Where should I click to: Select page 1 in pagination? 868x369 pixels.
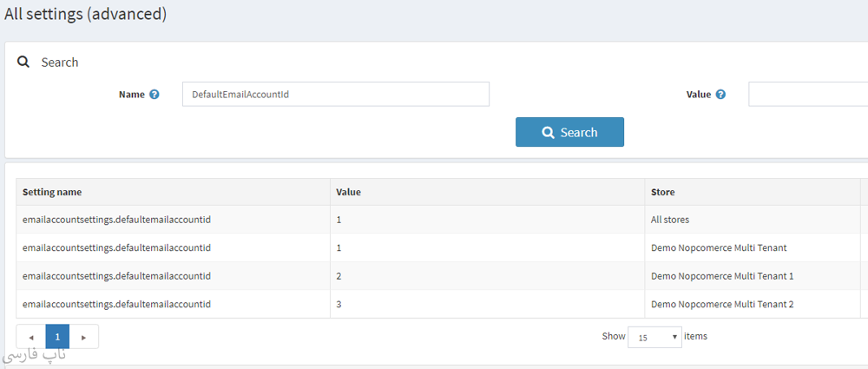click(x=57, y=337)
